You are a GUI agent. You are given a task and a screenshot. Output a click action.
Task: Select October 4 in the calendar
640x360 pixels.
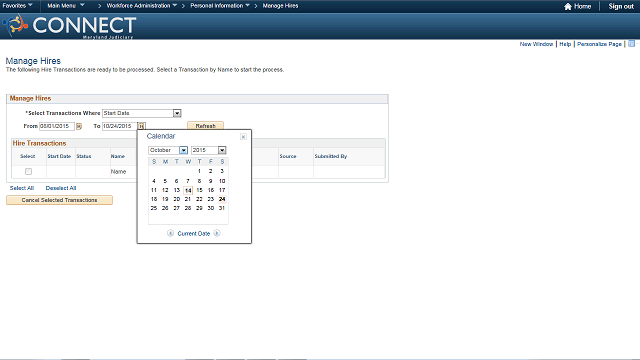click(x=154, y=181)
